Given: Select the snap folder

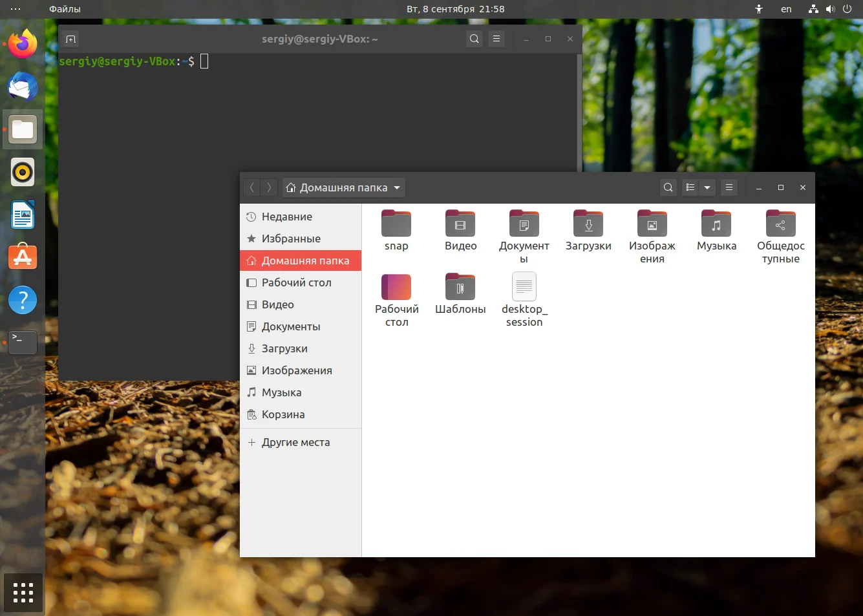Looking at the screenshot, I should [396, 231].
